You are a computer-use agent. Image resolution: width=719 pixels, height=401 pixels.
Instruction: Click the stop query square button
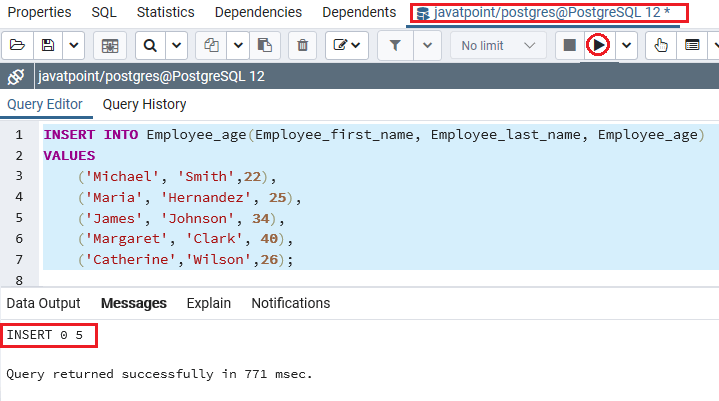570,45
